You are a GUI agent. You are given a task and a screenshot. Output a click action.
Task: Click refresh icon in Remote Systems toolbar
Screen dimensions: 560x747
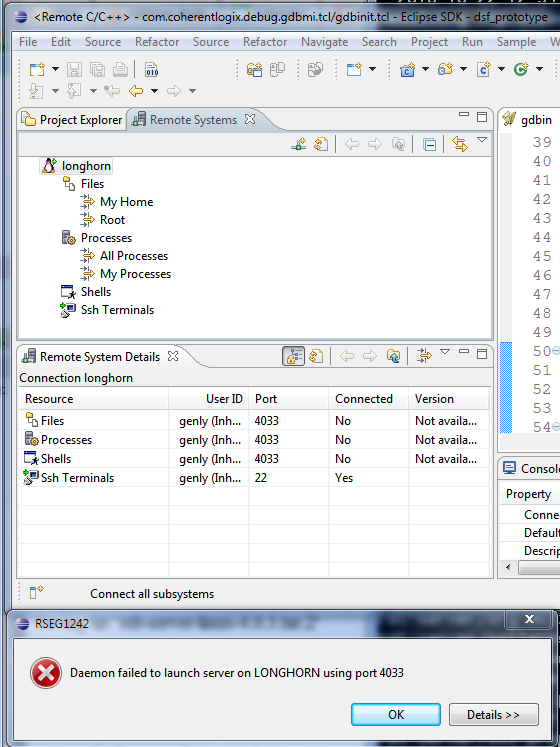[321, 144]
